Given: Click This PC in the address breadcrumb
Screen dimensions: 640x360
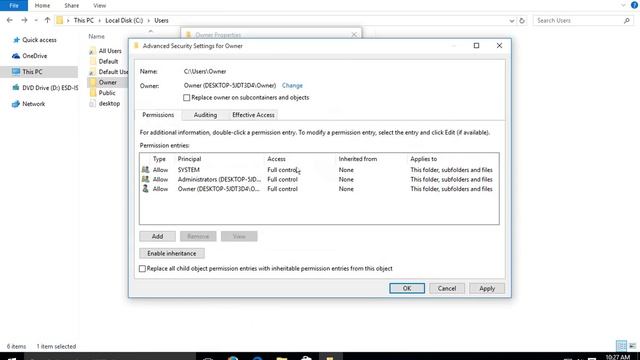Looking at the screenshot, I should [x=84, y=20].
